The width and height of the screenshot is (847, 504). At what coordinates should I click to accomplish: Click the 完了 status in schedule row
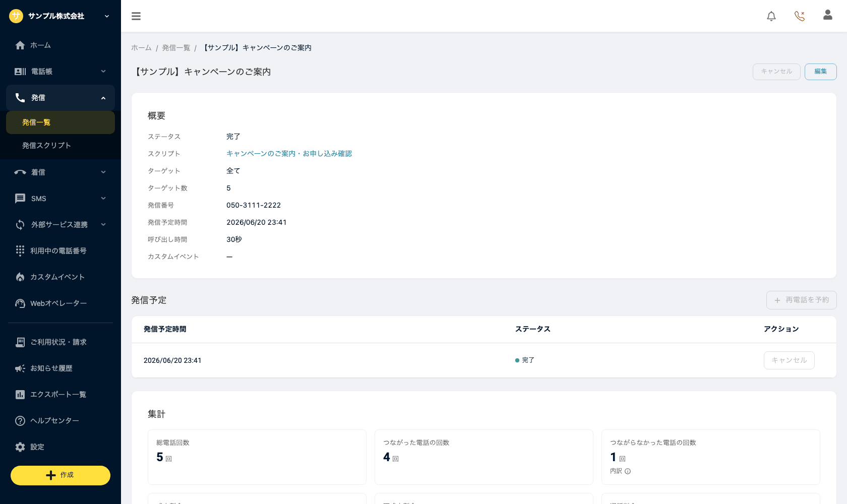click(525, 360)
